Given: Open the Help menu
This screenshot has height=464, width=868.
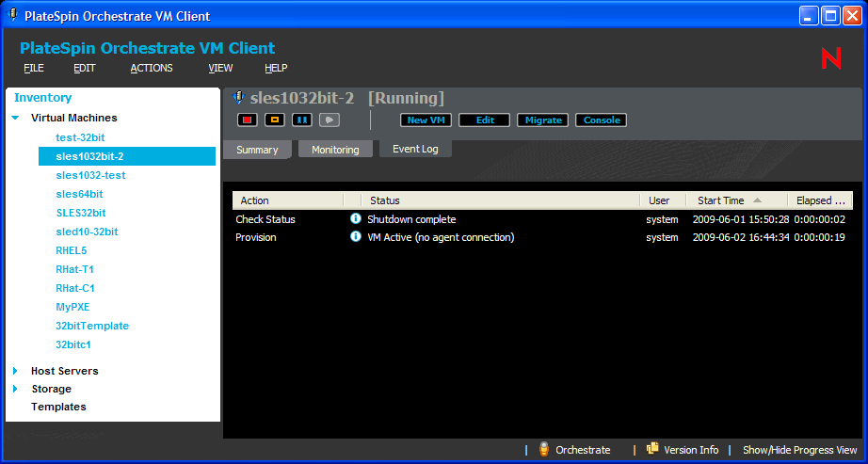Looking at the screenshot, I should pos(276,68).
